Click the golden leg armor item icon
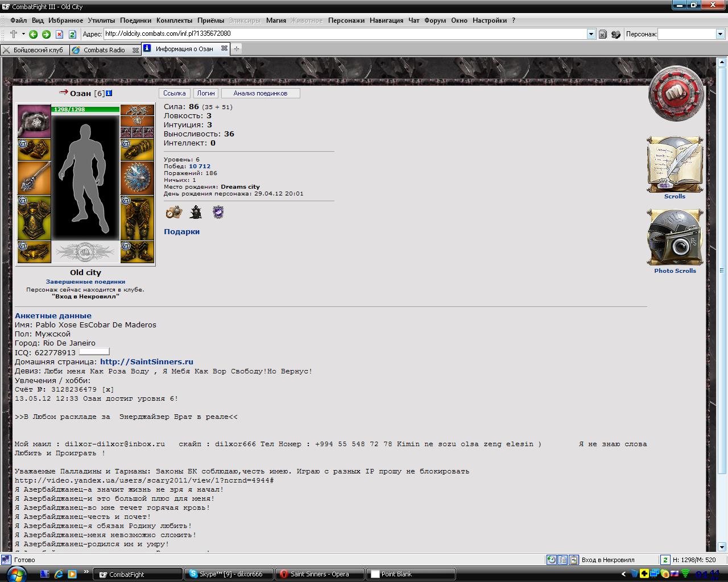This screenshot has width=728, height=582. tap(137, 218)
